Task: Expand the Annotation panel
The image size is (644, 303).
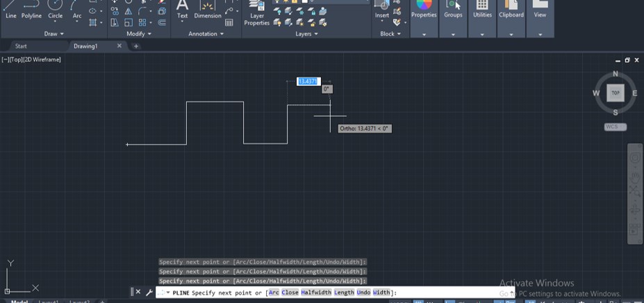Action: (206, 34)
